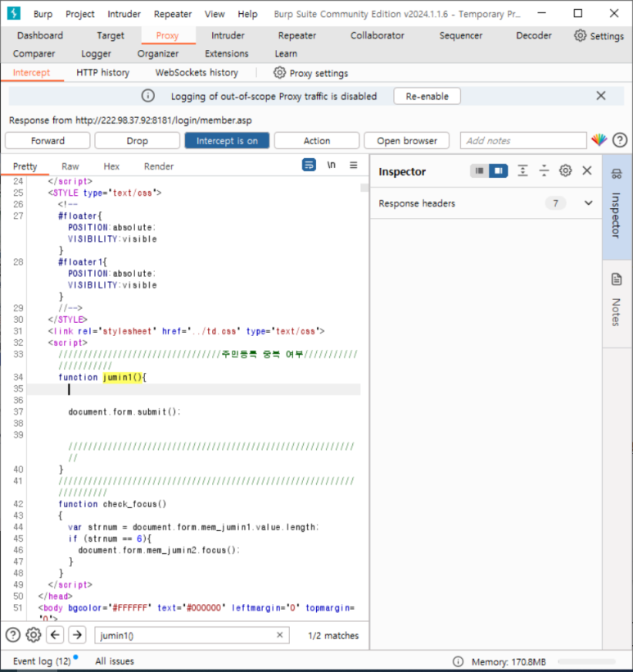Drop the intercepted response
The image size is (633, 672).
click(137, 141)
